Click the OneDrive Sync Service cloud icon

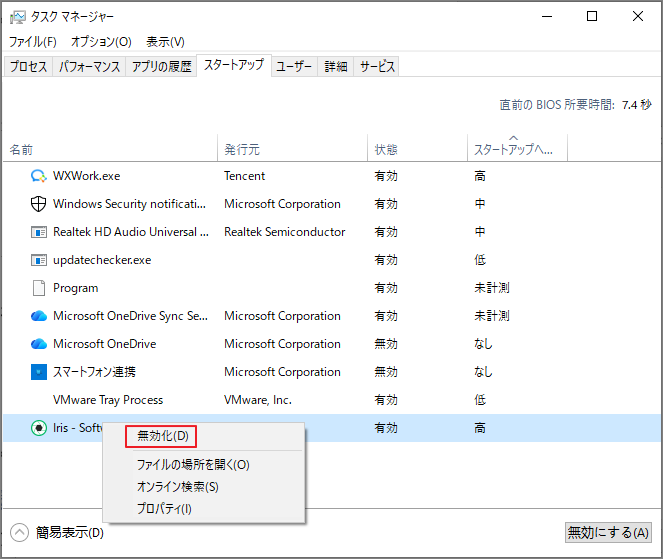(38, 316)
